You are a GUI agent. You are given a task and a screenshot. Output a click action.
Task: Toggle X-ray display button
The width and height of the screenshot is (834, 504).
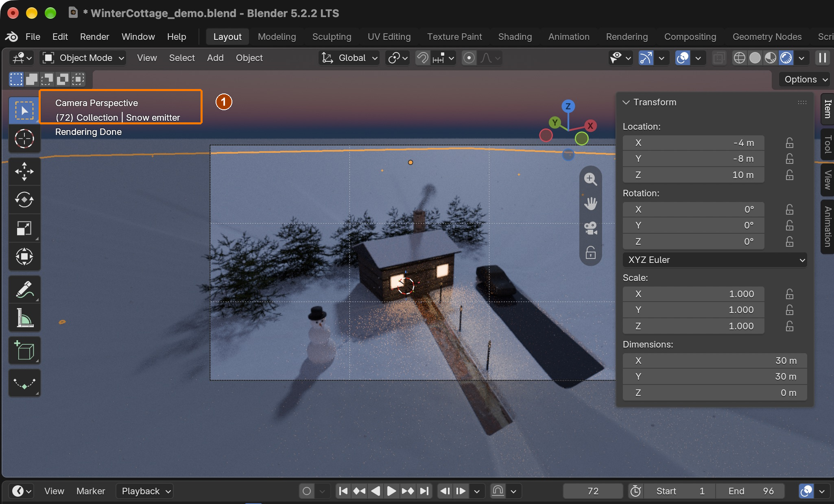tap(719, 58)
